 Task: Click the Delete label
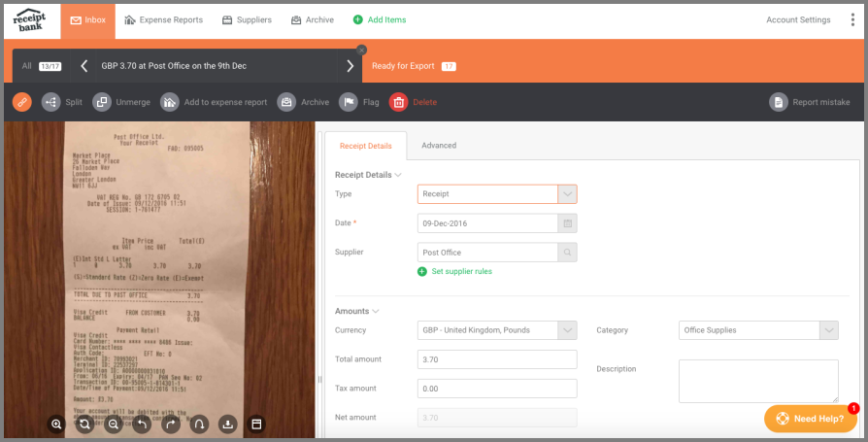click(424, 102)
